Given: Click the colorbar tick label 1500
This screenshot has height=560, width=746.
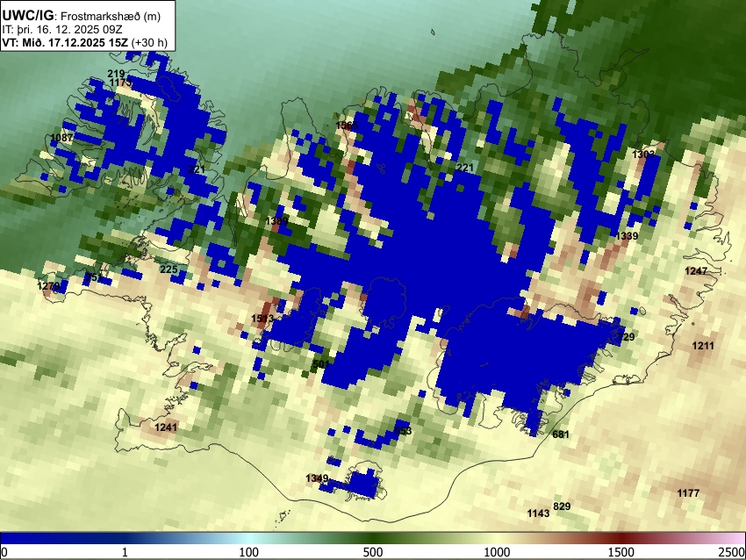Looking at the screenshot, I should 620,552.
